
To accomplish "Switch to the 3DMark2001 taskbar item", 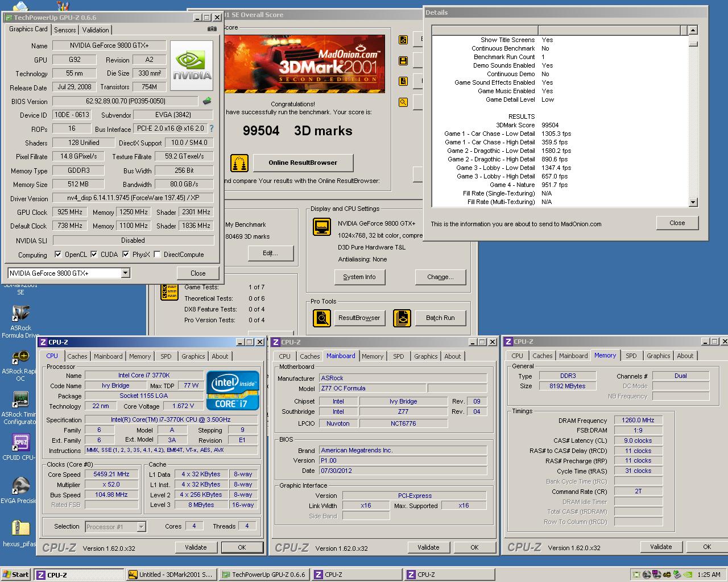I will click(171, 575).
